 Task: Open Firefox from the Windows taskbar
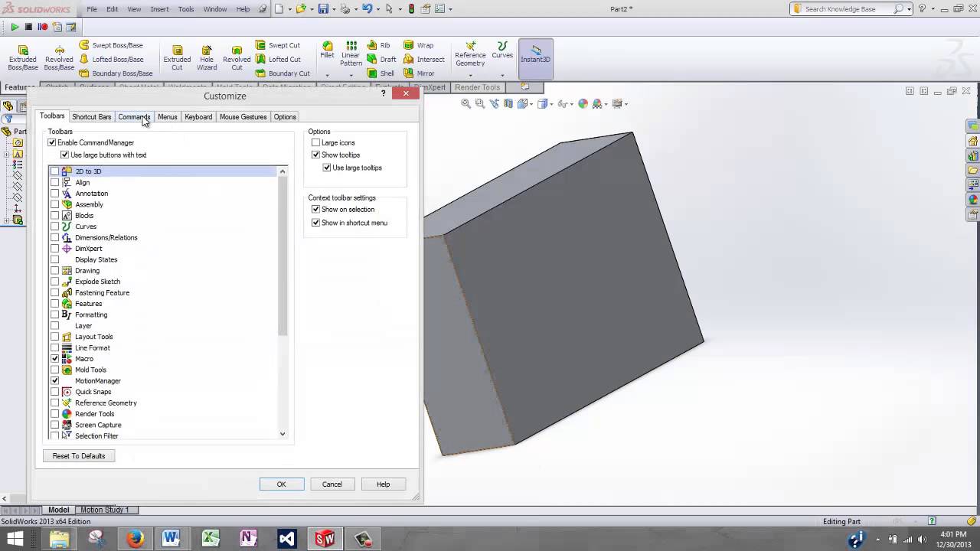point(136,538)
